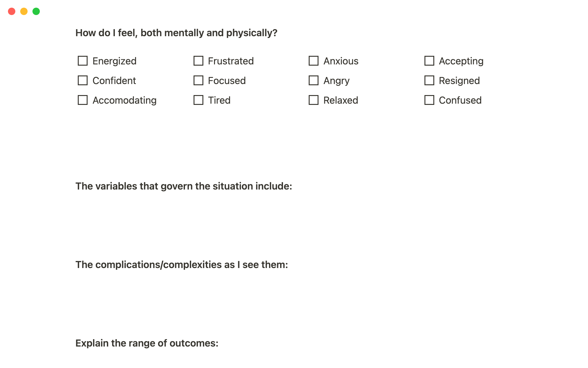
Task: Tick the Confused checkbox
Action: point(429,100)
